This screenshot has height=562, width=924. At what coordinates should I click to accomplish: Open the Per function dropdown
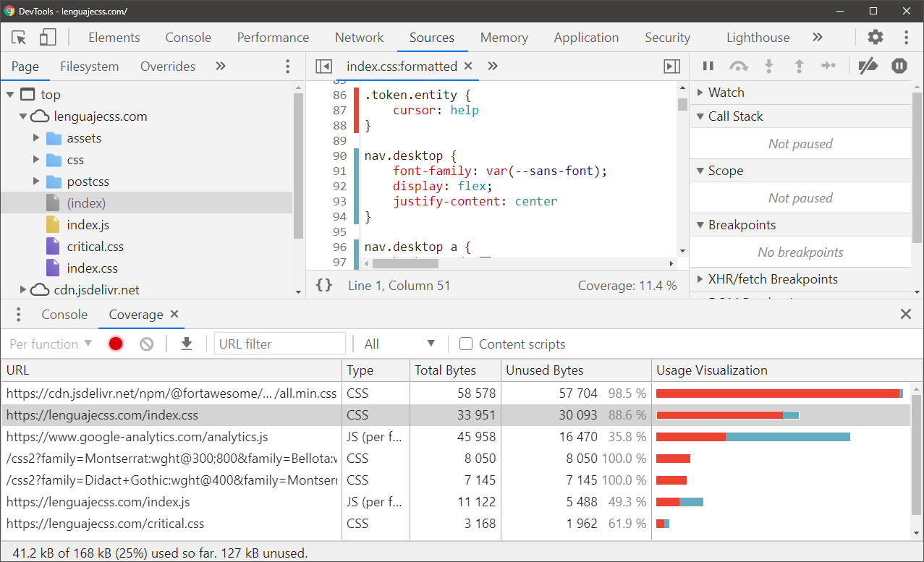pyautogui.click(x=51, y=344)
